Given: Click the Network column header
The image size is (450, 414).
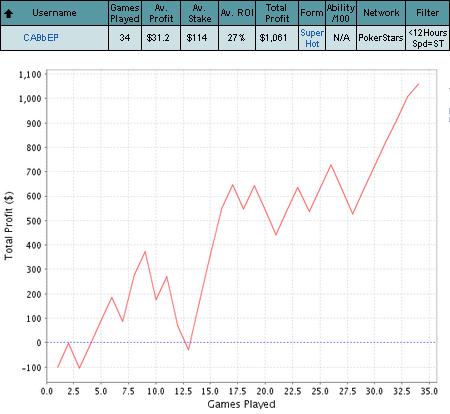Looking at the screenshot, I should pos(381,13).
